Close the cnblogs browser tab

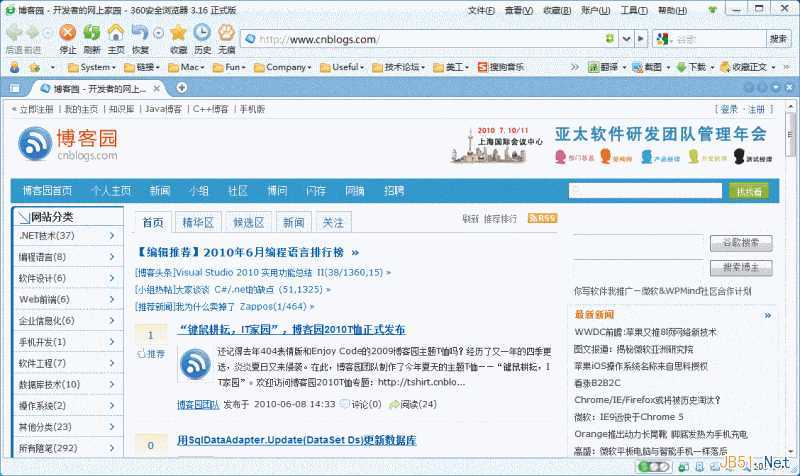[x=157, y=88]
